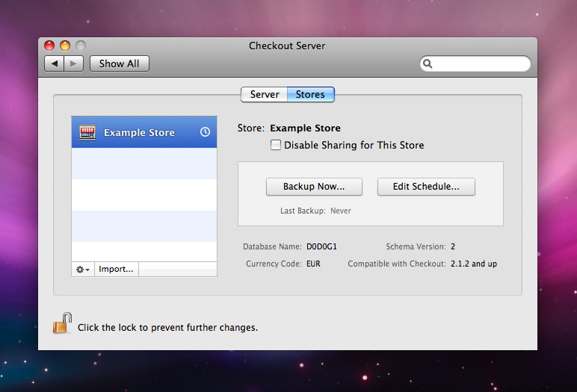Click the Example Store shop icon
Viewport: 577px width, 392px height.
87,132
